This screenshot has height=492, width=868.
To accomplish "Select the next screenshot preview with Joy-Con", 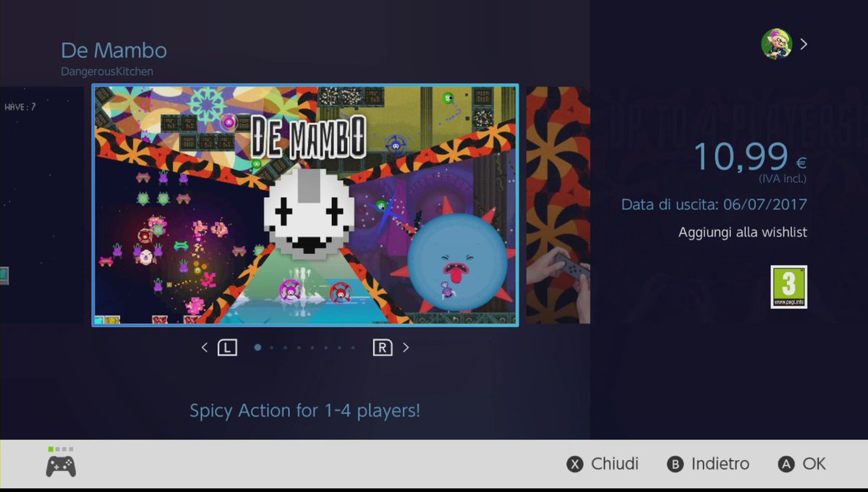I will point(558,205).
